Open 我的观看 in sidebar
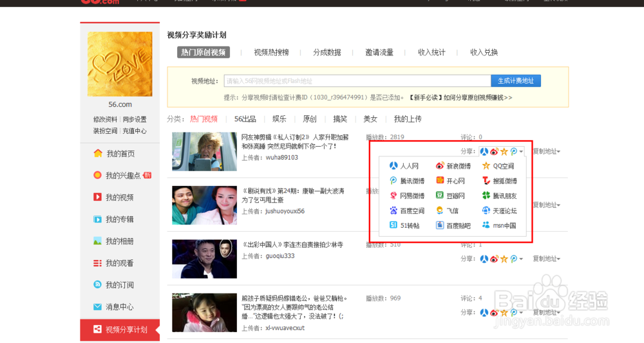The height and width of the screenshot is (343, 644). click(x=113, y=263)
